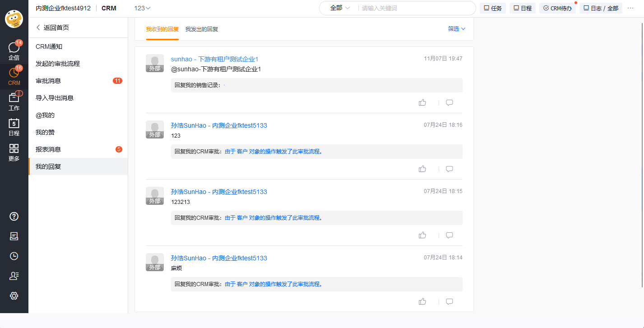The image size is (644, 328).
Task: Open the 筛选 filter dropdown
Action: click(x=454, y=28)
